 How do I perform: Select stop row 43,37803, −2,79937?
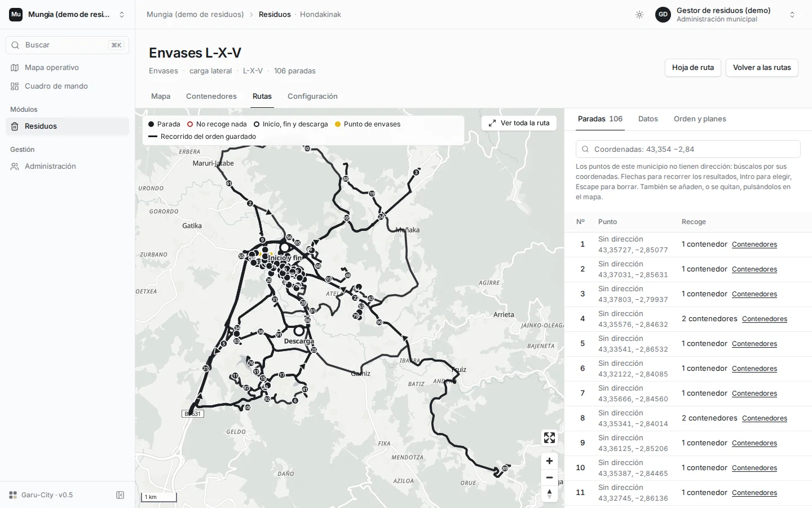click(x=688, y=294)
